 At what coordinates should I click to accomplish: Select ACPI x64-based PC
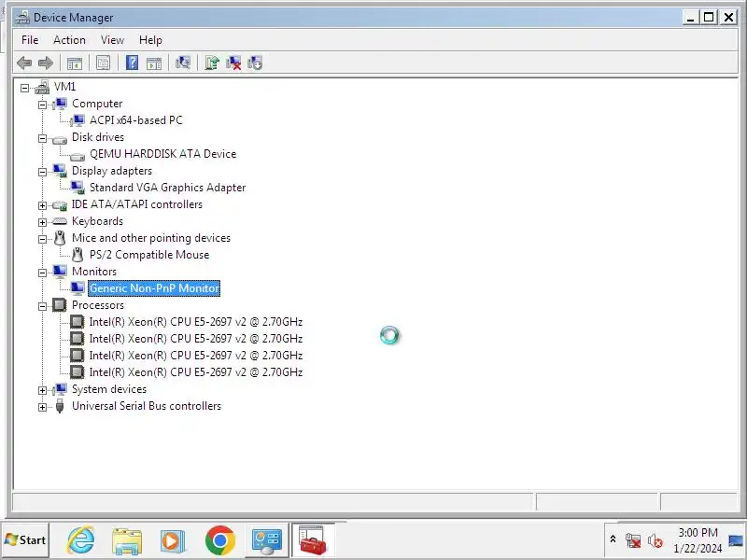click(135, 120)
